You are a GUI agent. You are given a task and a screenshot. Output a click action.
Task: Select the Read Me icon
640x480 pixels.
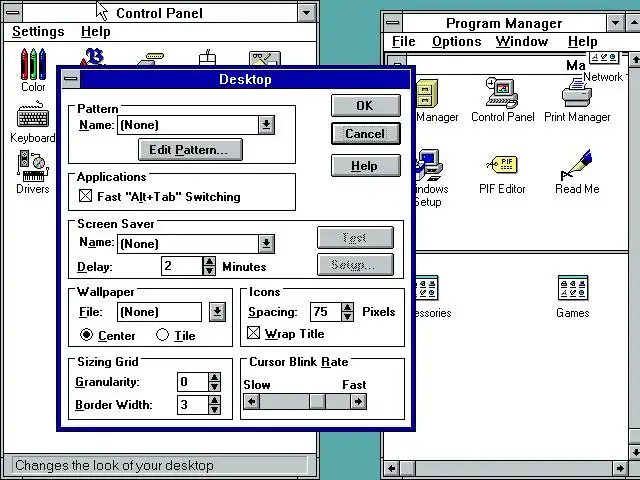[577, 171]
